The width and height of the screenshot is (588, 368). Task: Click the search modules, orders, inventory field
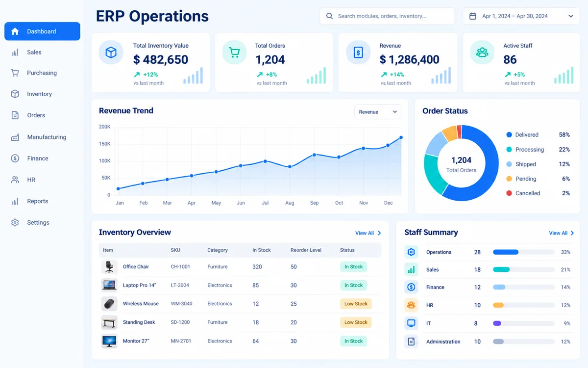point(387,16)
